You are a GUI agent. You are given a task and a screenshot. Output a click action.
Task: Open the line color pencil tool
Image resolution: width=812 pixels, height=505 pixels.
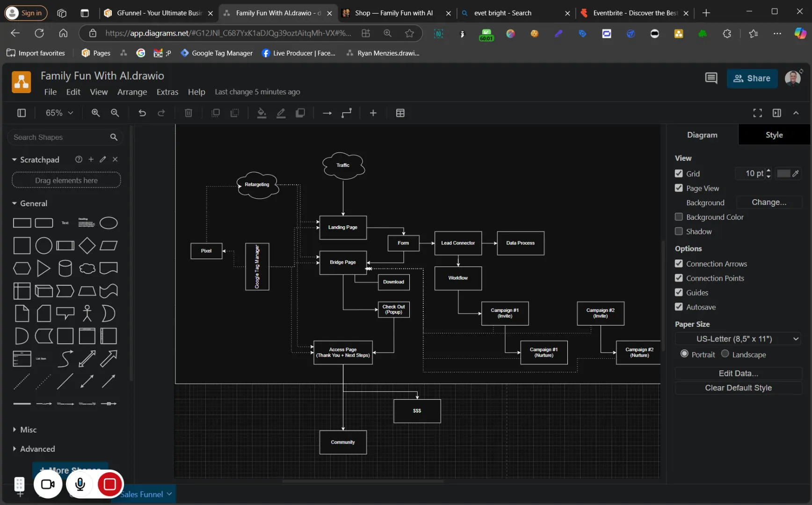click(281, 113)
